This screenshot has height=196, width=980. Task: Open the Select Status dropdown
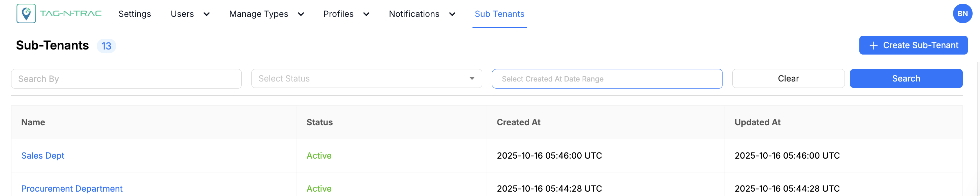[x=366, y=78]
